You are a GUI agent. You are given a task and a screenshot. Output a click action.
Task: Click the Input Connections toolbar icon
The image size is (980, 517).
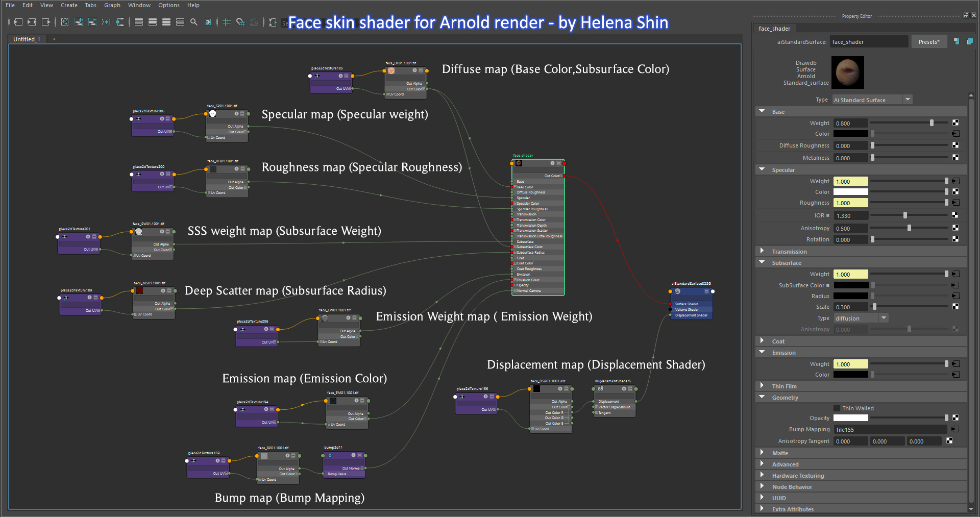[18, 22]
